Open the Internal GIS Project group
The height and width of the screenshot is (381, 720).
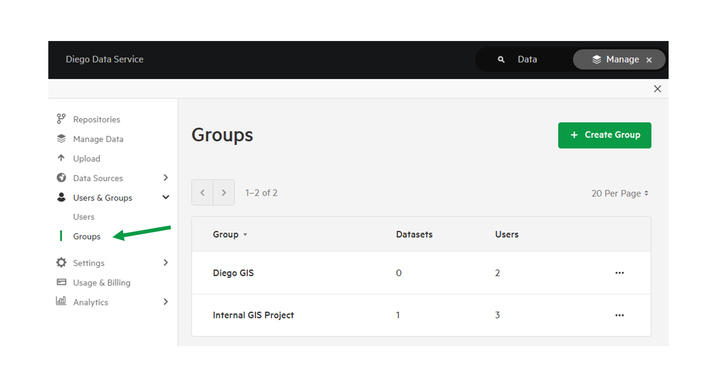[253, 315]
